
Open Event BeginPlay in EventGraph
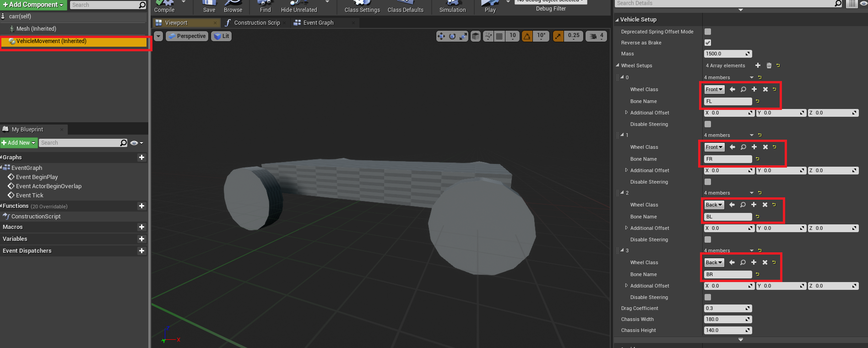coord(37,177)
